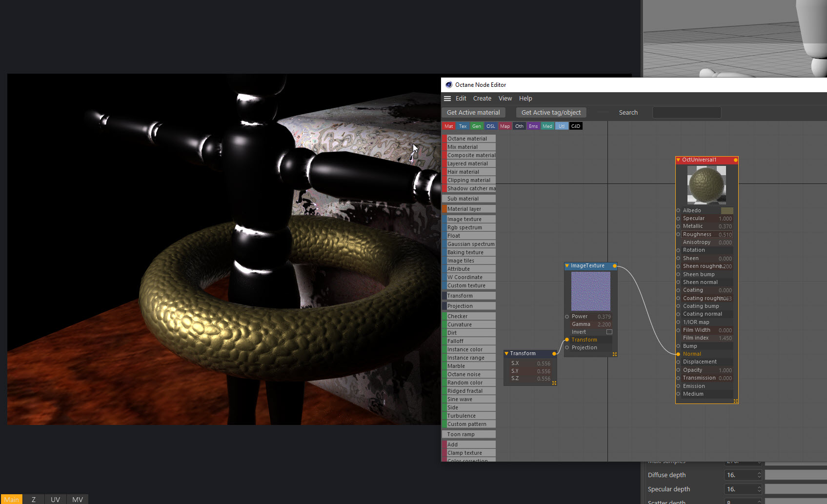
Task: Open the hamburger menu in Octane Node Editor
Action: 447,99
